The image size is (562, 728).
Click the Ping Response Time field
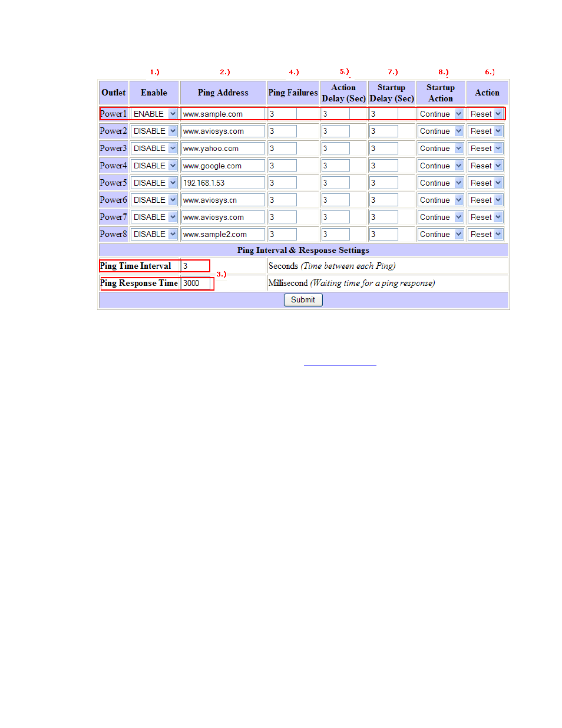(196, 283)
